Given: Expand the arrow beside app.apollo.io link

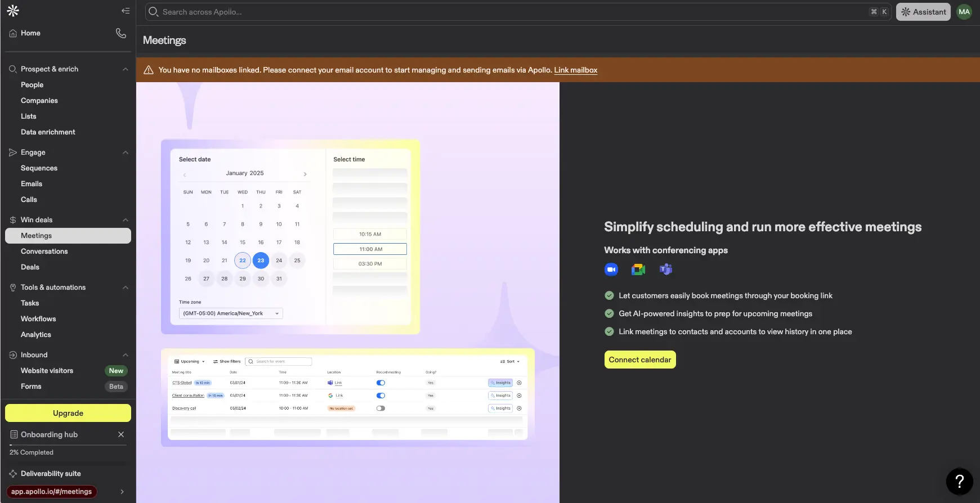Looking at the screenshot, I should (122, 492).
